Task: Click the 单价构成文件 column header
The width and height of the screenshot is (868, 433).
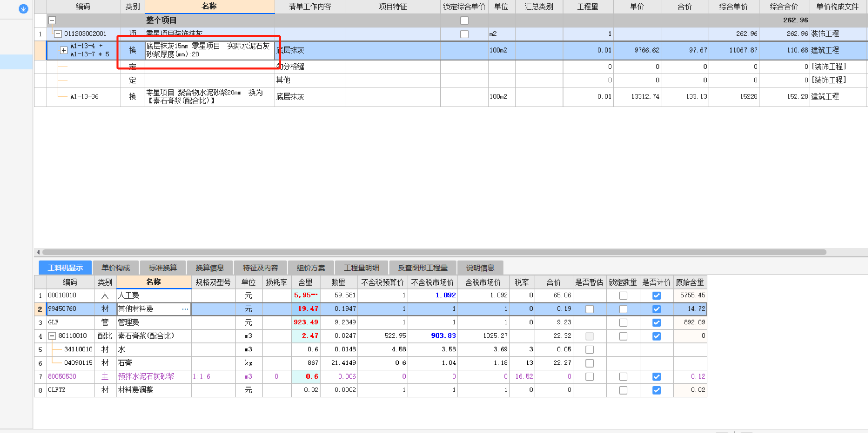Action: tap(837, 7)
